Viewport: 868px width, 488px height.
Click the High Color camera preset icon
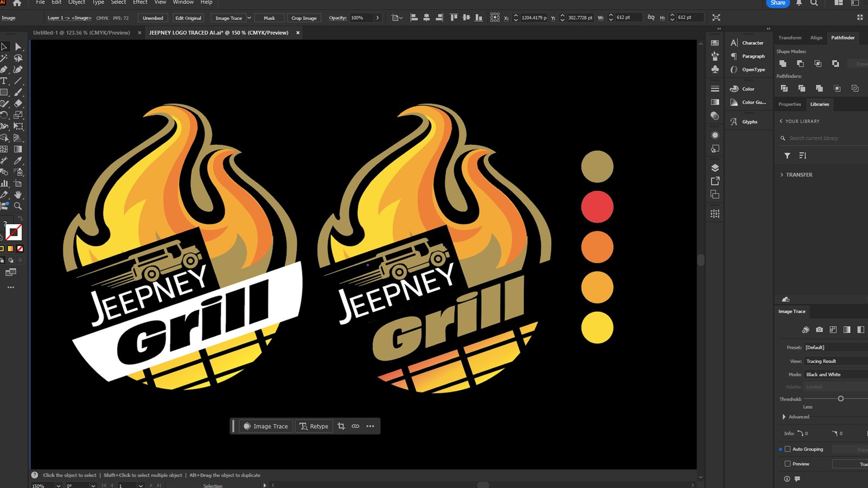point(819,329)
